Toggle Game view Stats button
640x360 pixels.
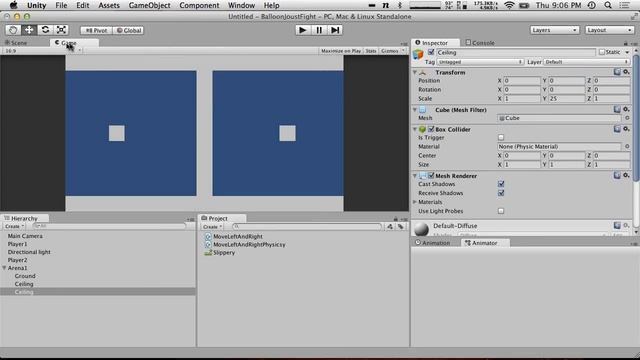pyautogui.click(x=371, y=51)
